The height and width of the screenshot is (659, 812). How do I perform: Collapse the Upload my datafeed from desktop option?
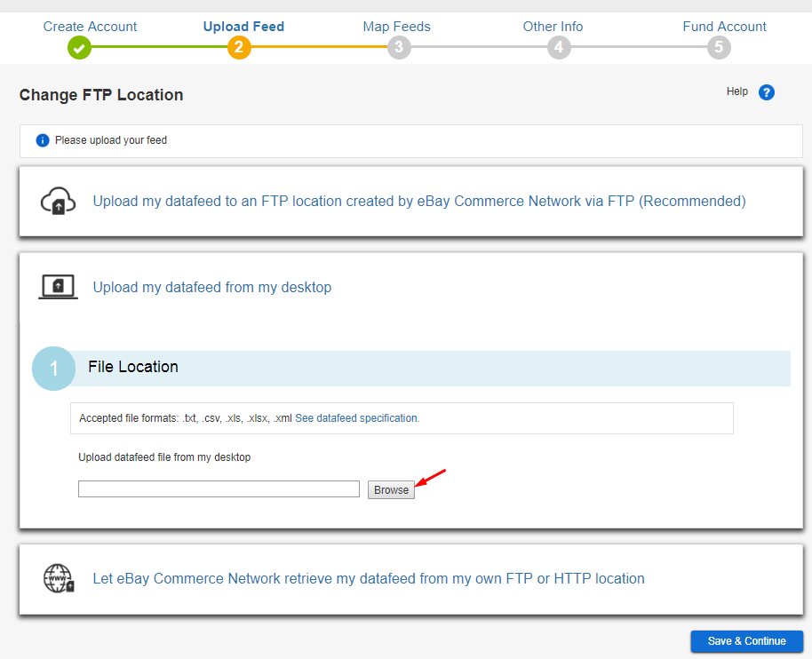[x=211, y=287]
